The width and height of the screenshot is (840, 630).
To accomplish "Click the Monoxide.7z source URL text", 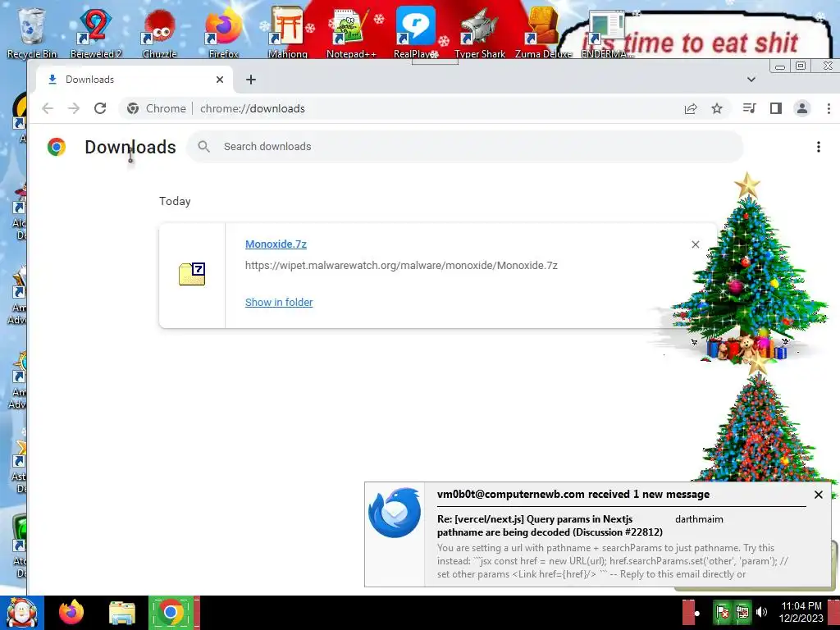I will [401, 266].
